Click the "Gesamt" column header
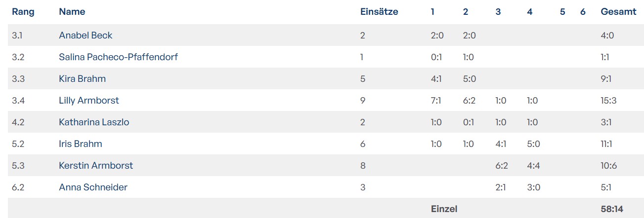This screenshot has width=644, height=218. click(x=618, y=12)
